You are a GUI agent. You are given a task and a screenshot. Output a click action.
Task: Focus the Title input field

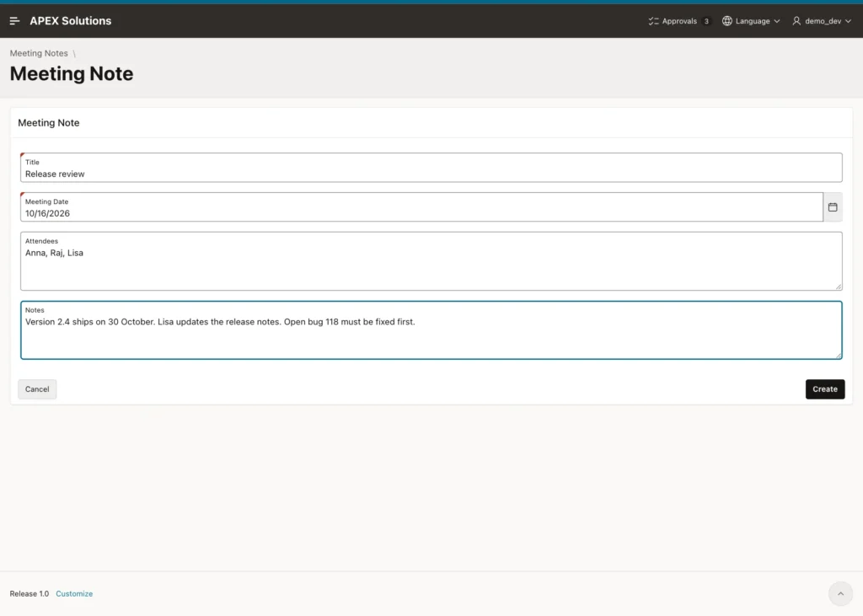431,168
